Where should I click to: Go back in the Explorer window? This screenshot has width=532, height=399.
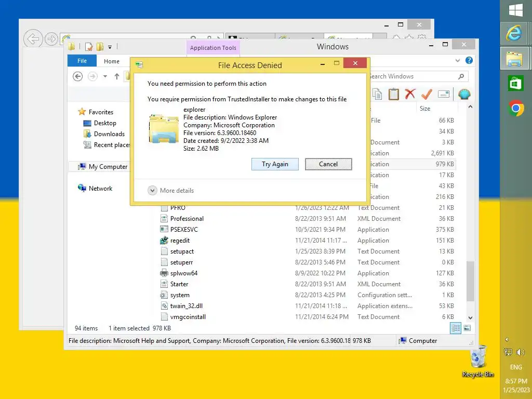point(78,76)
